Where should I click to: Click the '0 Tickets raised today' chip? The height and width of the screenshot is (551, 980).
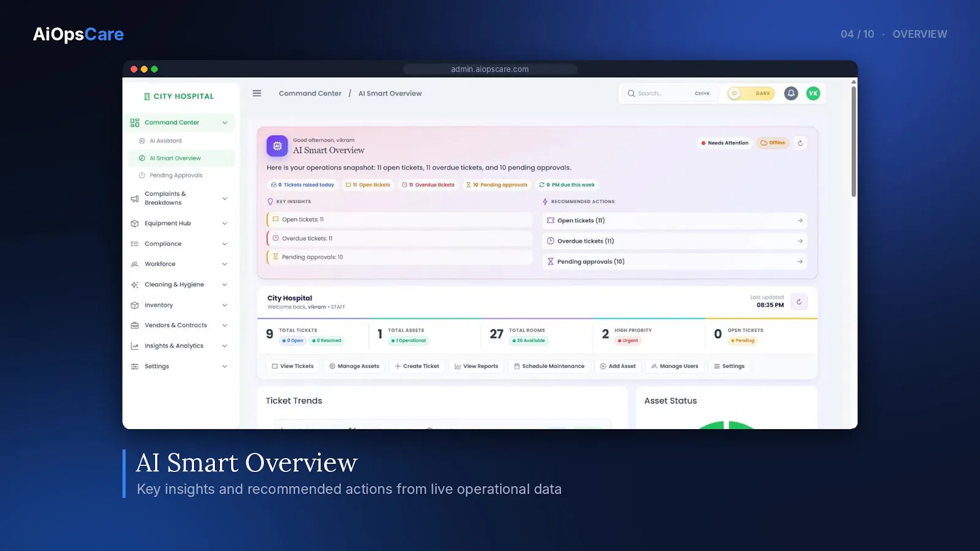pos(303,185)
